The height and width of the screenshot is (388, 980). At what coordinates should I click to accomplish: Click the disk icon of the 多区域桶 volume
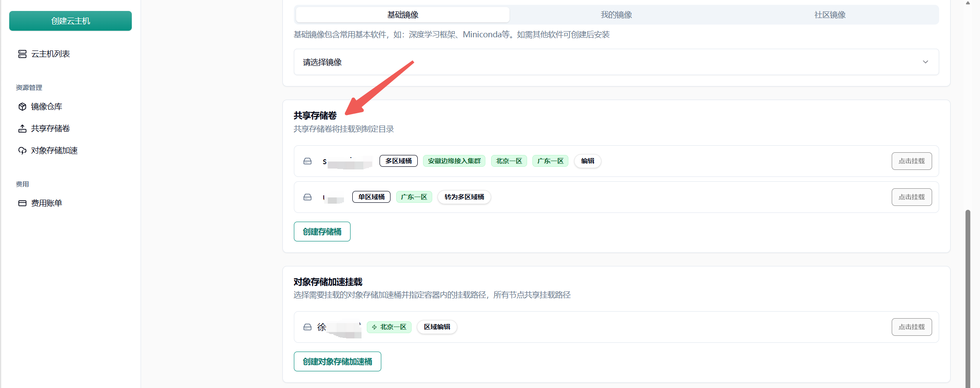coord(307,161)
